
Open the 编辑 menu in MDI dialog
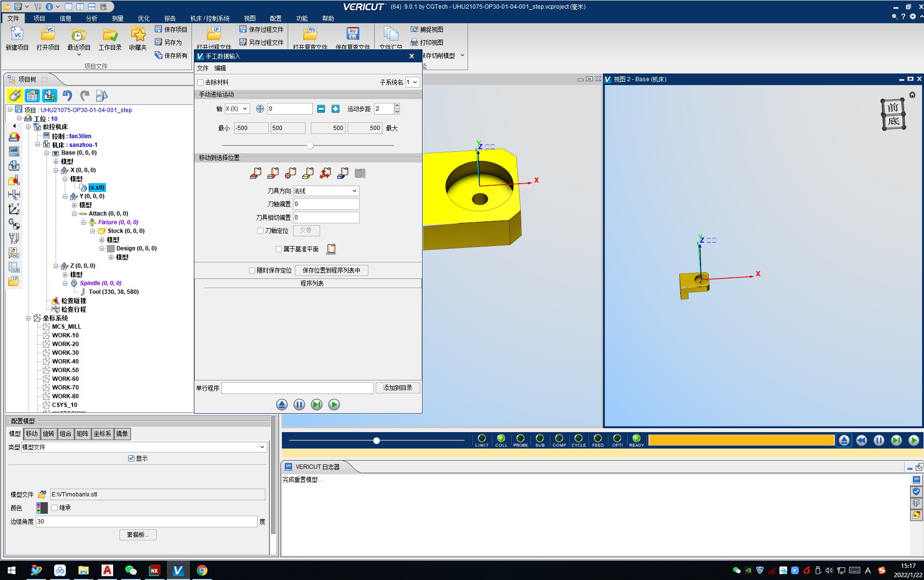220,68
